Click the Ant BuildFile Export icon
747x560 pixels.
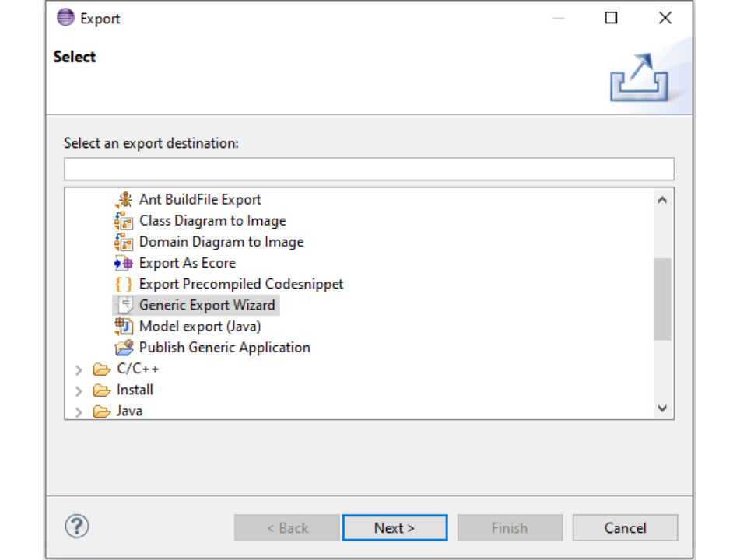tap(124, 200)
